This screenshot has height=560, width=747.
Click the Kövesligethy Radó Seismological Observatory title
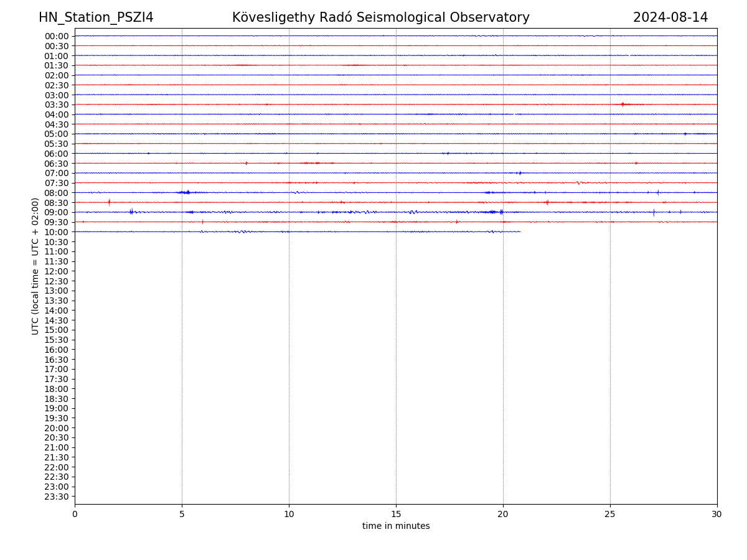tap(380, 17)
